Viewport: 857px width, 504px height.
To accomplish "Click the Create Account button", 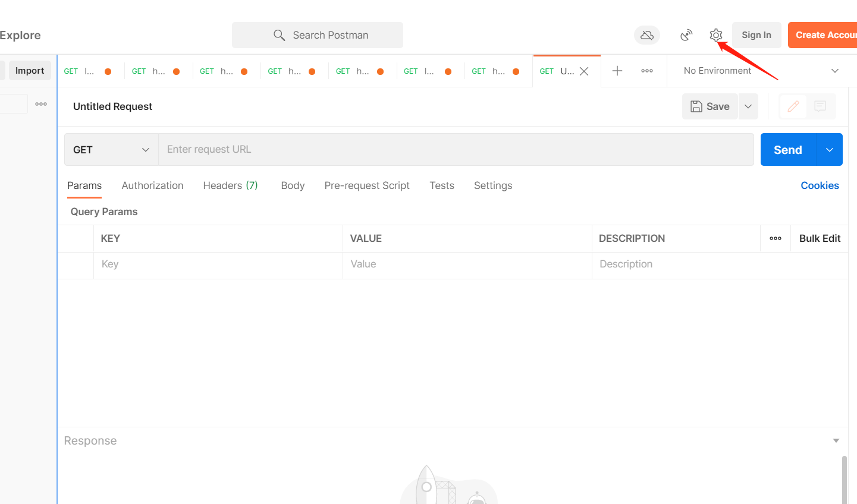I will 823,35.
